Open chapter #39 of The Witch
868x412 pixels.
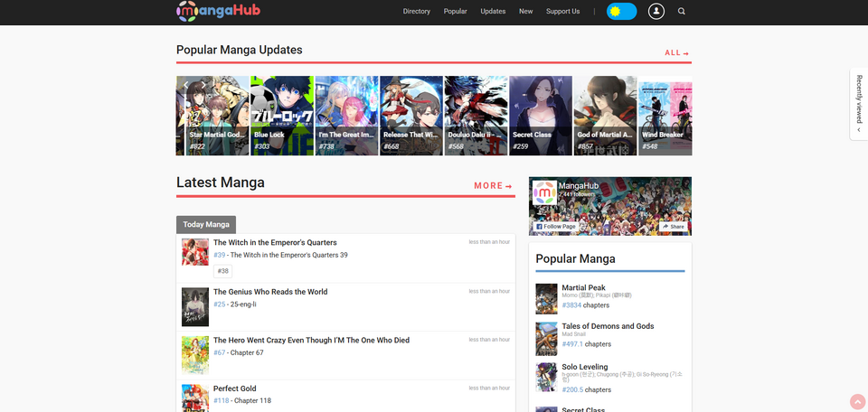[219, 255]
